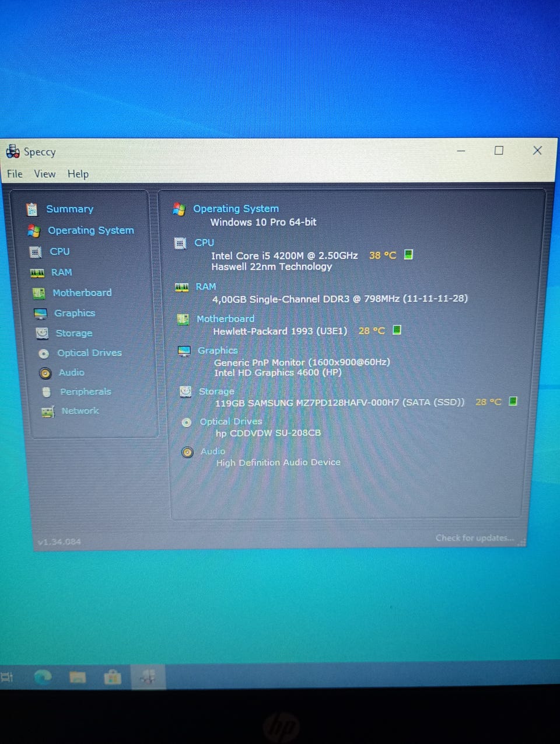Click hp CDDVDW SU-208CB text
Viewport: 560px width, 744px height.
(x=268, y=433)
